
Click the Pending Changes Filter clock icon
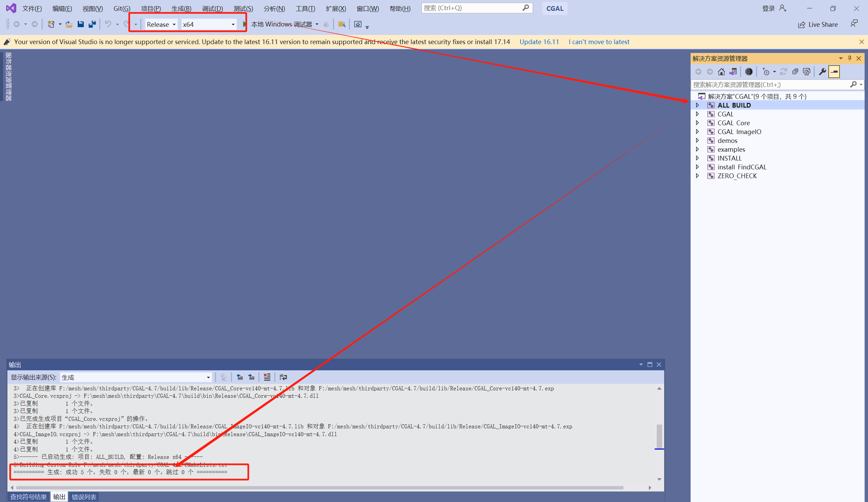766,72
